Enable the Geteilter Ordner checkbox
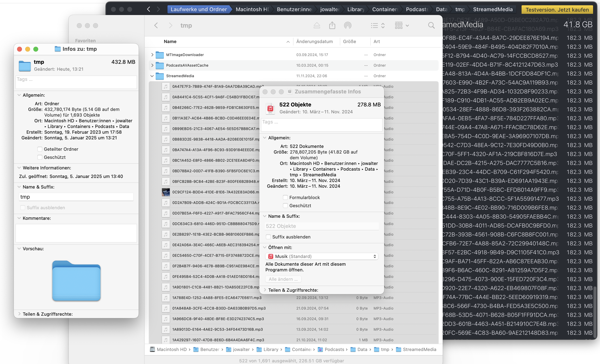Screen dimensions: 600x364 (40, 149)
